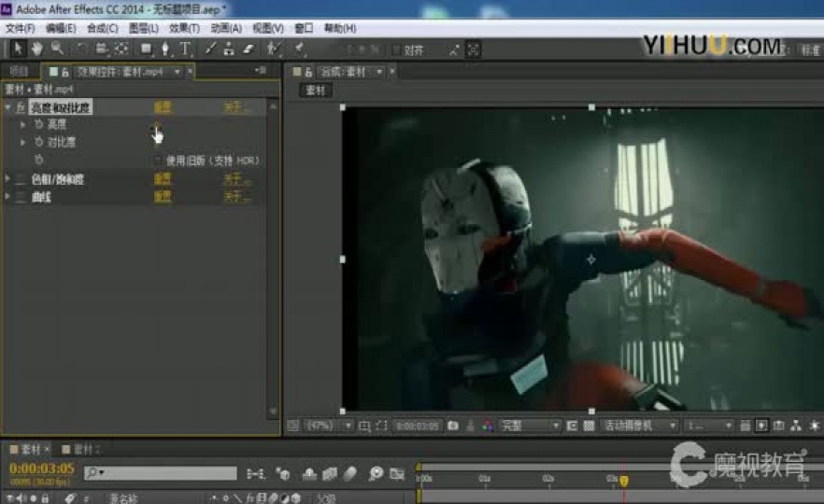
Task: Enable the 对齐 snapping checkbox
Action: (397, 50)
